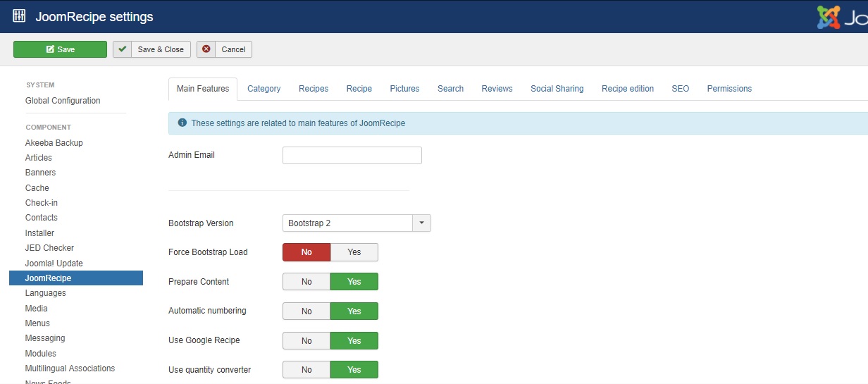Set Prepare Content to No

pyautogui.click(x=306, y=282)
